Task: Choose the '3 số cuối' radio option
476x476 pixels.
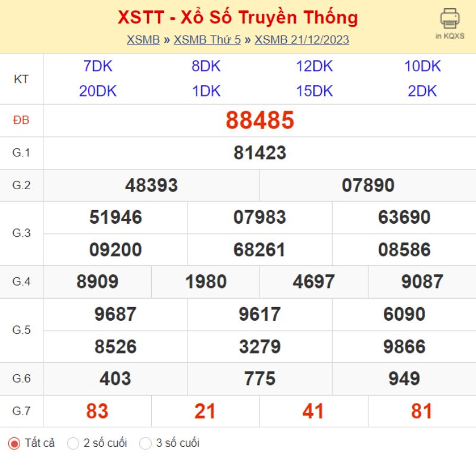Action: pos(145,443)
